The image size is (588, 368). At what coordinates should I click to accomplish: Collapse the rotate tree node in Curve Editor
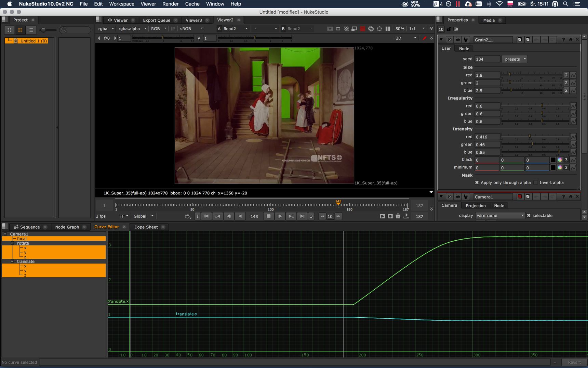tap(12, 243)
